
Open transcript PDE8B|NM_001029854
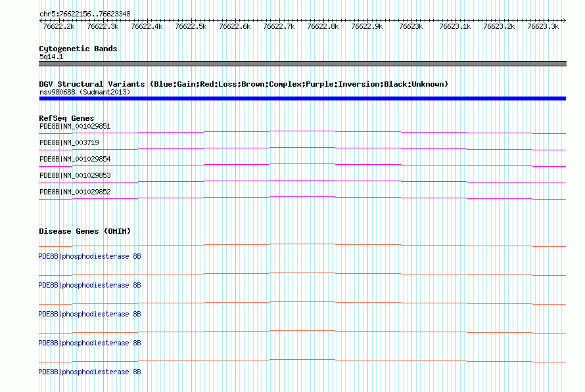pos(75,159)
